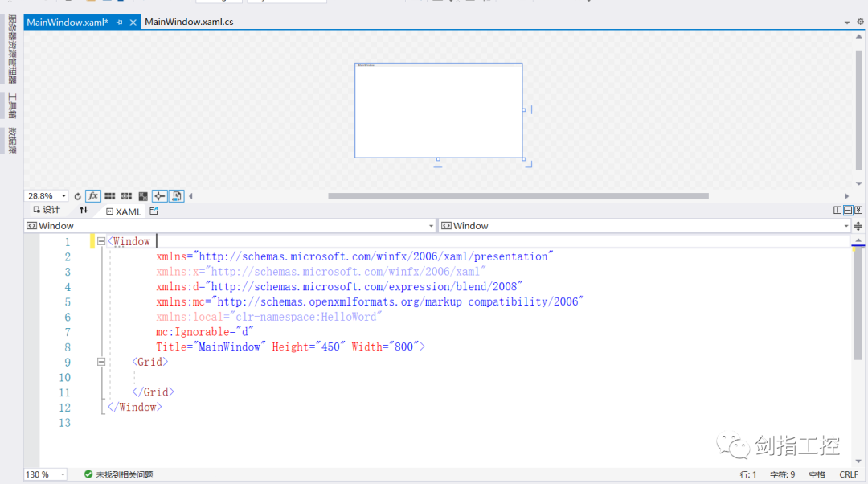The height and width of the screenshot is (484, 868).
Task: Switch to the 设计 design tab
Action: (x=47, y=210)
